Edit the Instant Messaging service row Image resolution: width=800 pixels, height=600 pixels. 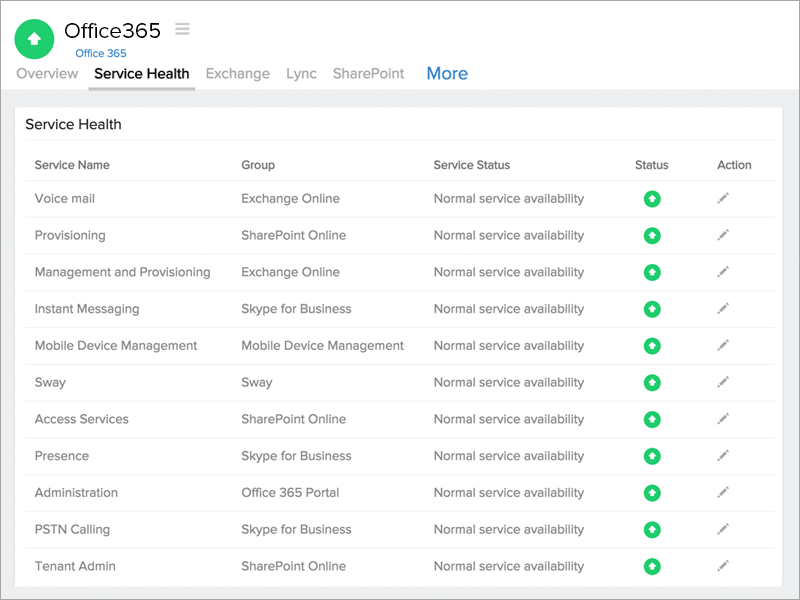(x=723, y=308)
